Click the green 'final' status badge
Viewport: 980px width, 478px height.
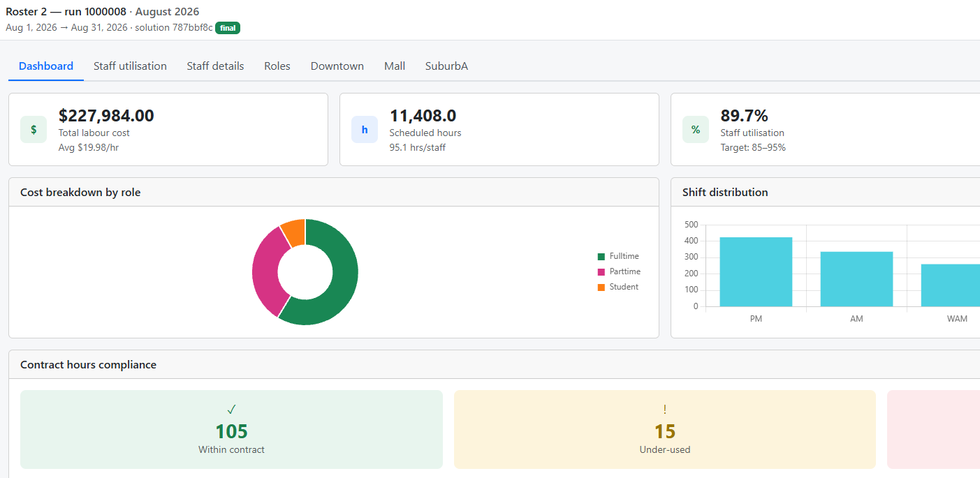pos(228,28)
